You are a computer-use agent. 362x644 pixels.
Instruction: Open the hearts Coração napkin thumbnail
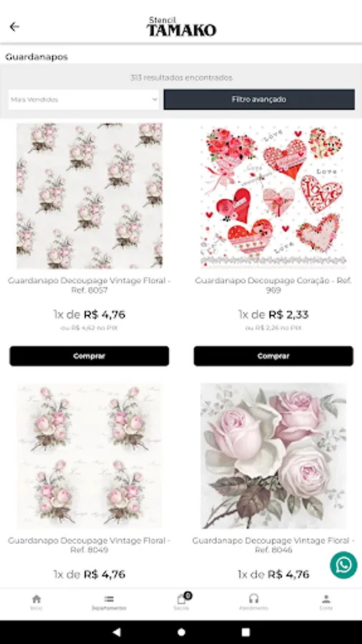273,196
